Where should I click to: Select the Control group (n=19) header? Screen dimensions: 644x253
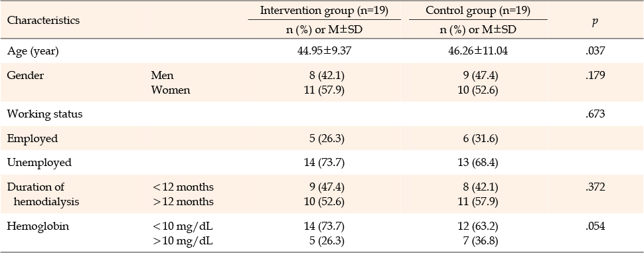tap(478, 11)
